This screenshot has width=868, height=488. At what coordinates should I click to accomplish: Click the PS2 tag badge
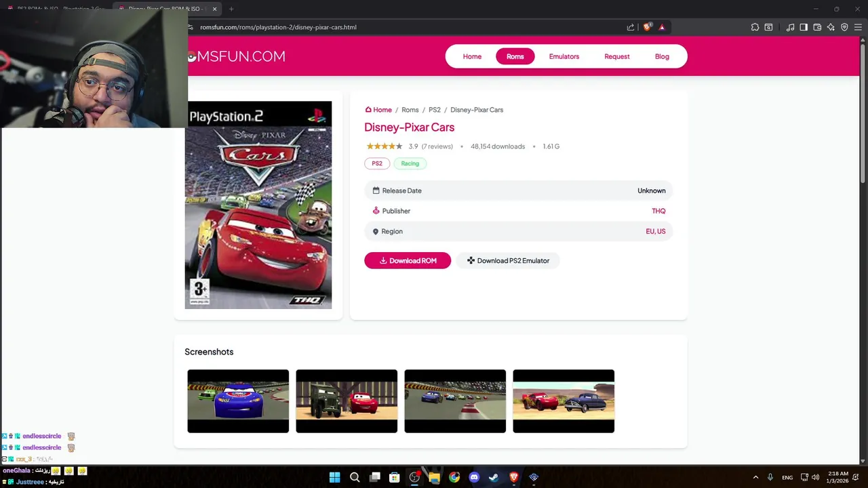(x=377, y=163)
